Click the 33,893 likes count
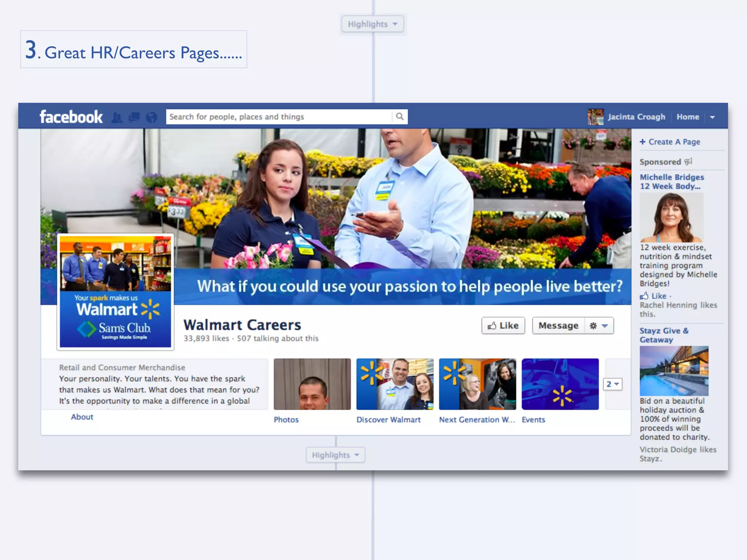The image size is (747, 560). (x=206, y=338)
